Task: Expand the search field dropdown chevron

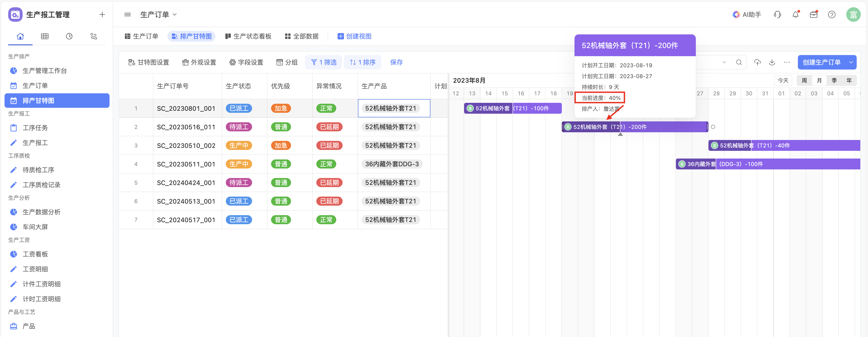Action: pos(724,63)
